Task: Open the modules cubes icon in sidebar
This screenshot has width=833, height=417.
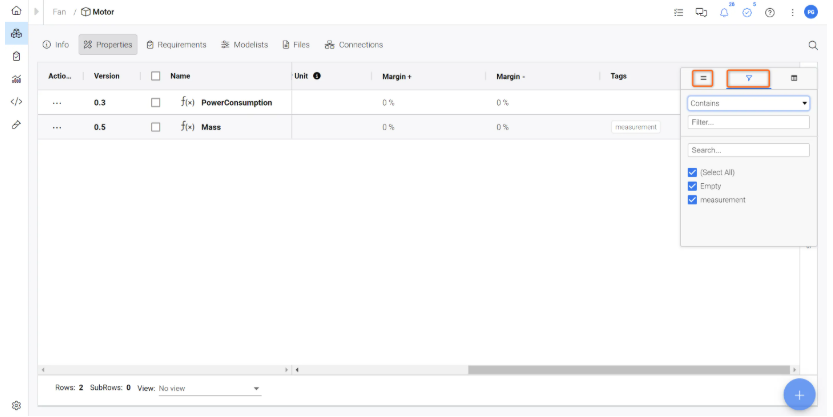Action: pyautogui.click(x=16, y=33)
